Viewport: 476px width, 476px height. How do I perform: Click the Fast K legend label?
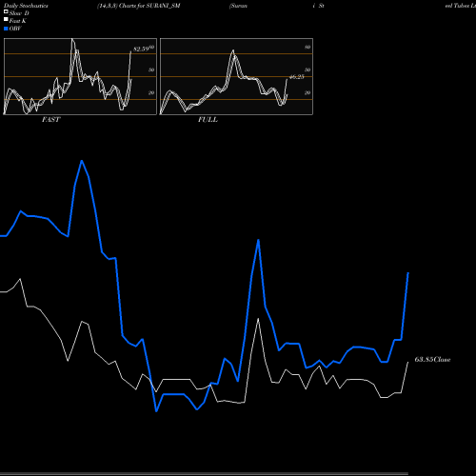click(18, 21)
